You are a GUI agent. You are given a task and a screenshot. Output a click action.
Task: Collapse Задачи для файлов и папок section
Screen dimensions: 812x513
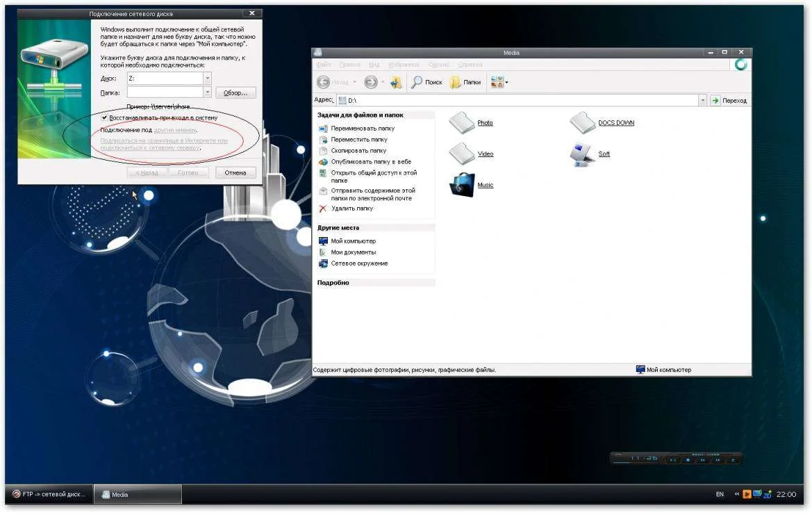376,115
